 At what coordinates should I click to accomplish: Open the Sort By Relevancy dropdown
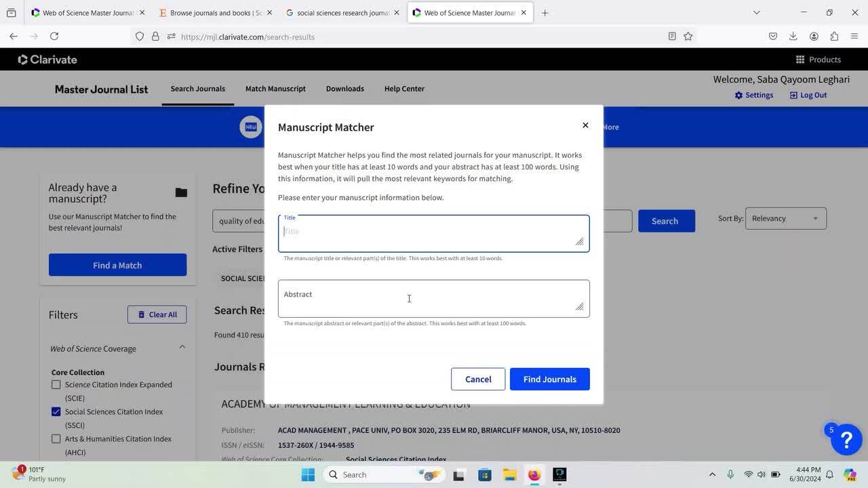coord(785,218)
